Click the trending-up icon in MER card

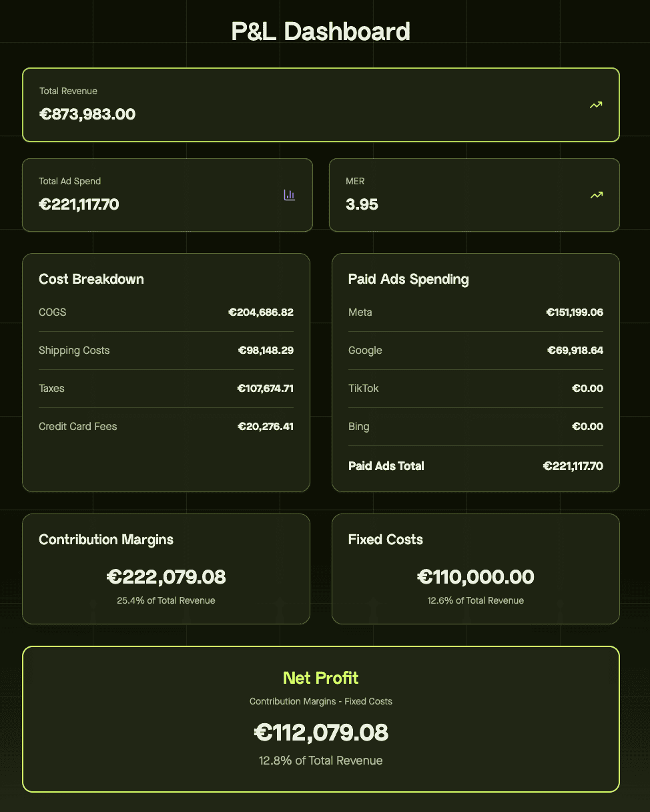[597, 195]
